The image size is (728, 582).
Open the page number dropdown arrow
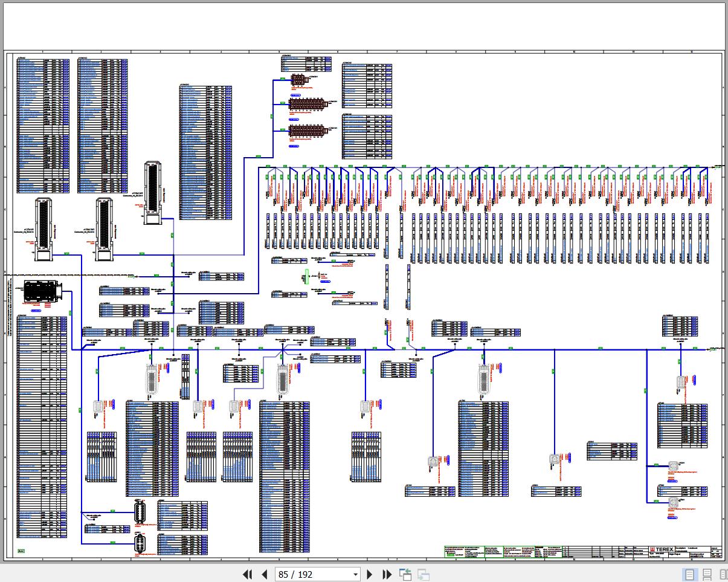355,575
